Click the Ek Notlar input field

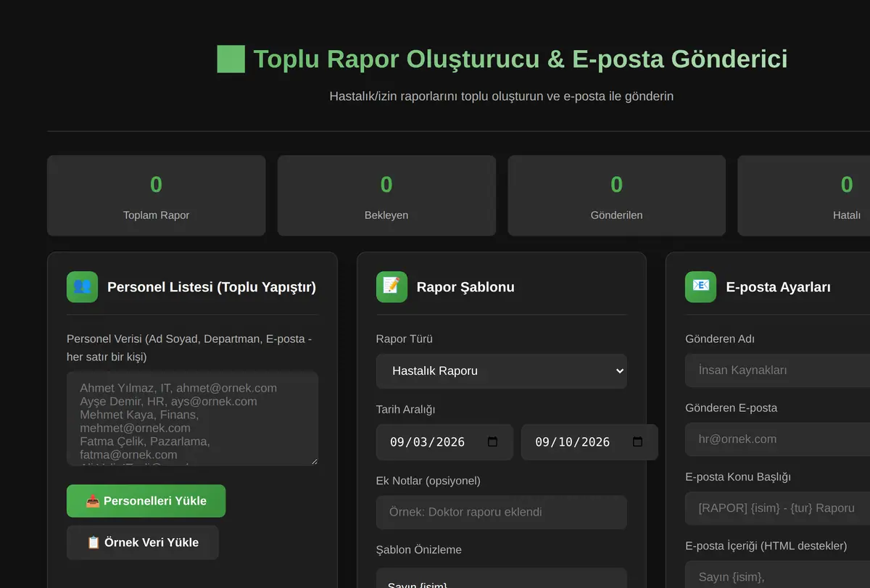502,512
